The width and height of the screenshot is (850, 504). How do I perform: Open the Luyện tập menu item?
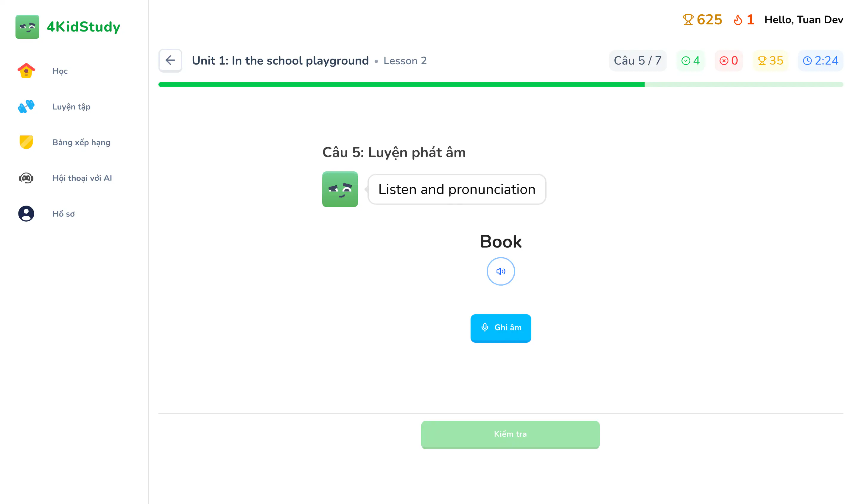coord(71,107)
